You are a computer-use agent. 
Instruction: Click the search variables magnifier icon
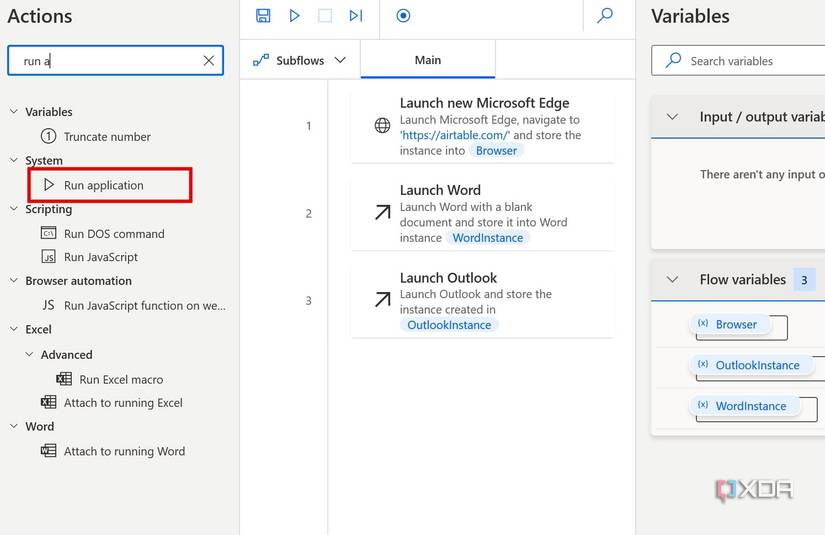pos(673,60)
